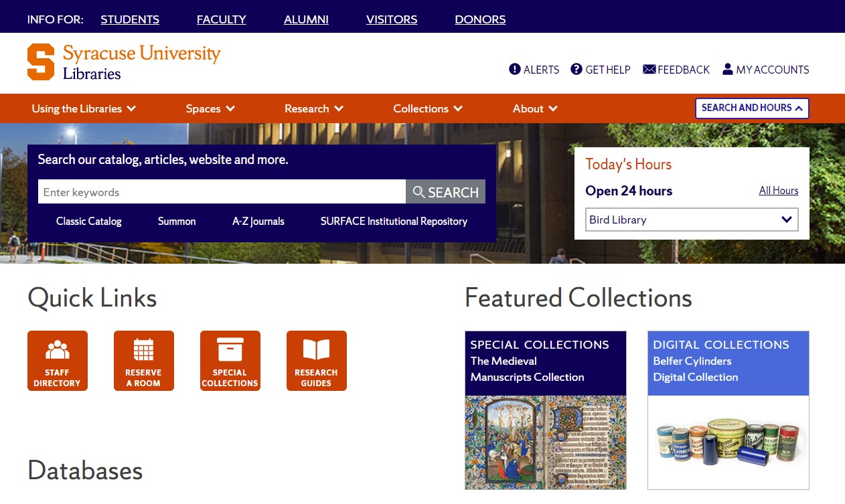
Task: Go to the Visitors info page
Action: pos(392,19)
